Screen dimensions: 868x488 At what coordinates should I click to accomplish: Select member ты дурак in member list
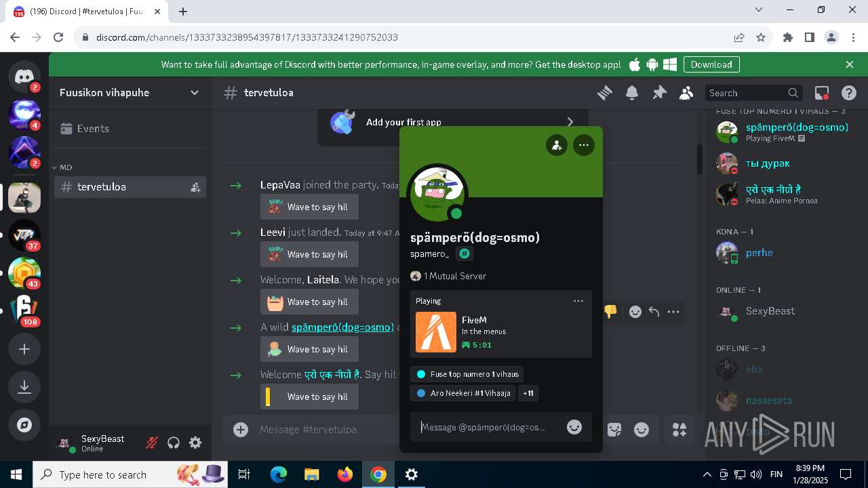[781, 163]
